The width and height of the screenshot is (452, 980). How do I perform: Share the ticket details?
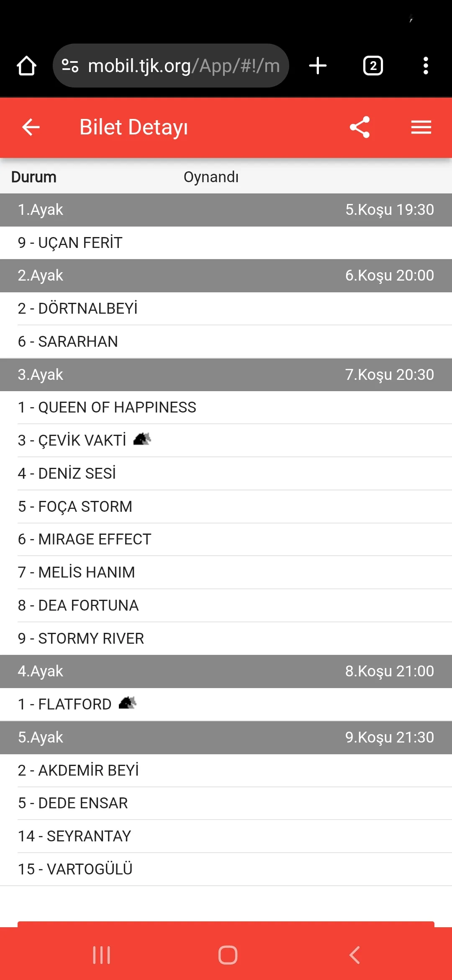[x=360, y=127]
